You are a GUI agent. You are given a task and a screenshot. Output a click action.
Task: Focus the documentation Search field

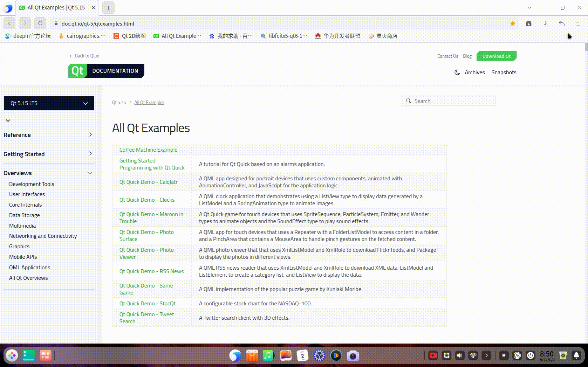[449, 101]
